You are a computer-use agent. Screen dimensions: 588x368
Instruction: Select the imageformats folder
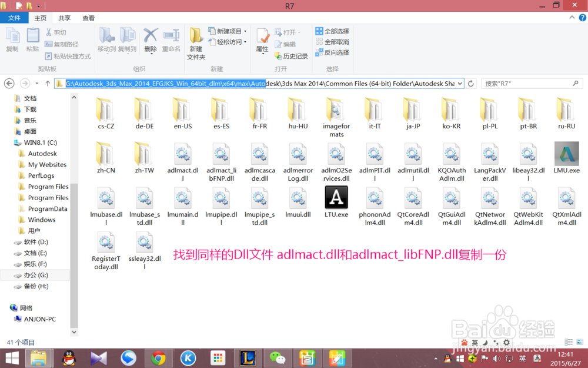point(336,117)
